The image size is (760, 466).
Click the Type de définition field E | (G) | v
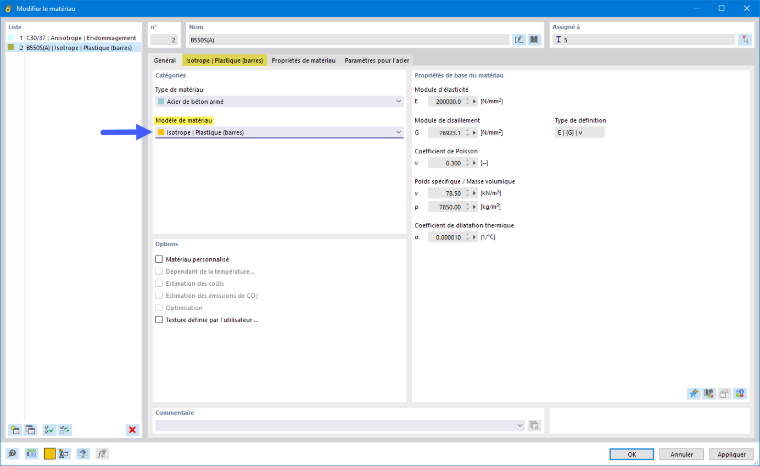(579, 132)
